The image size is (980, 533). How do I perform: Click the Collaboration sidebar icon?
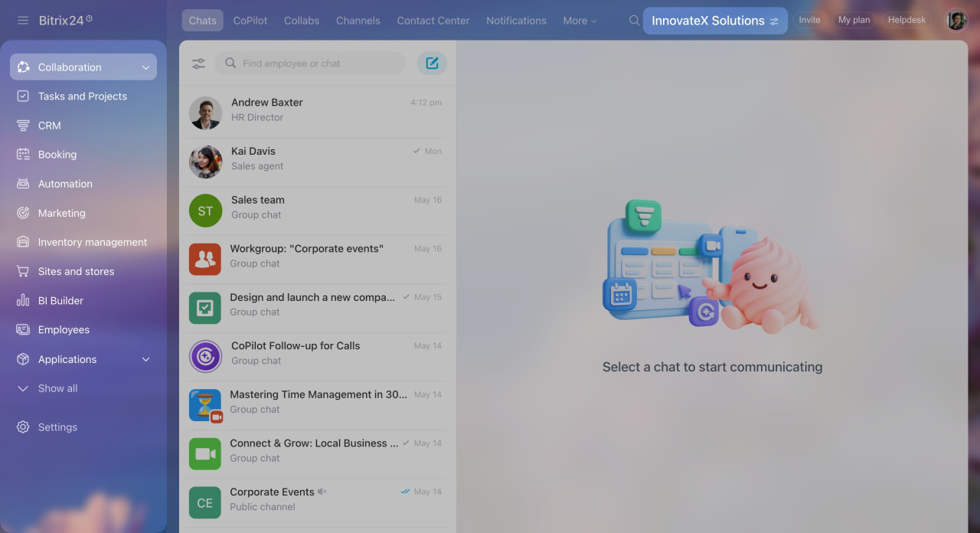click(x=23, y=67)
